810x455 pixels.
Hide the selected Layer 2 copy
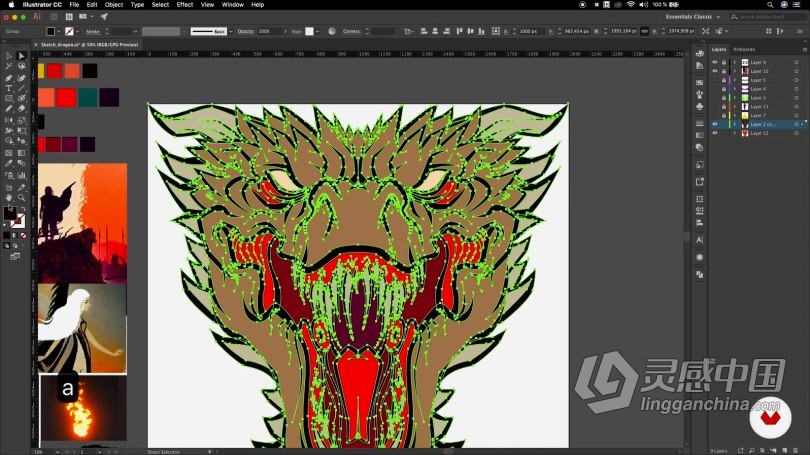[715, 124]
